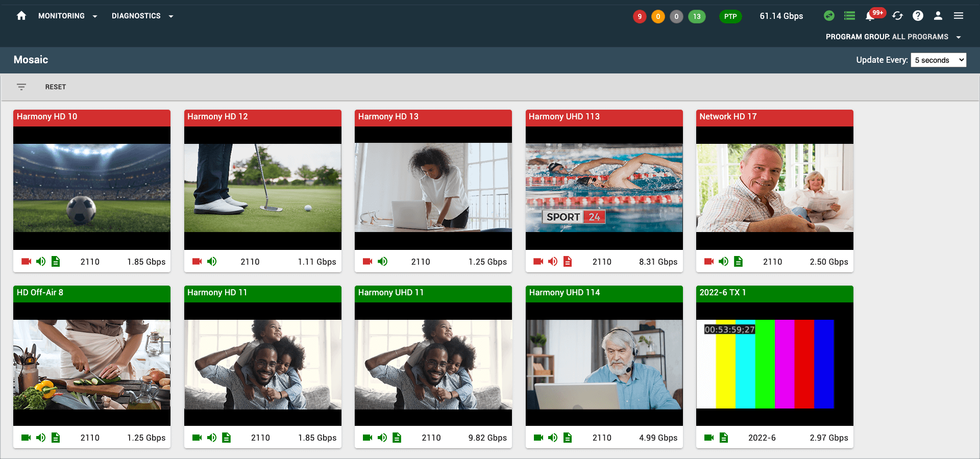Click the green video icon on HD Off-Air 8
Viewport: 980px width, 459px height.
26,438
